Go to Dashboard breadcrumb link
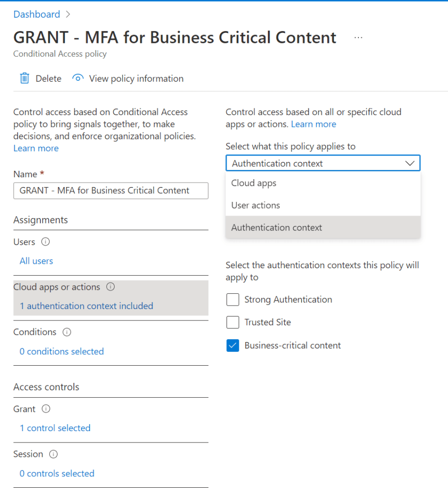 click(36, 14)
